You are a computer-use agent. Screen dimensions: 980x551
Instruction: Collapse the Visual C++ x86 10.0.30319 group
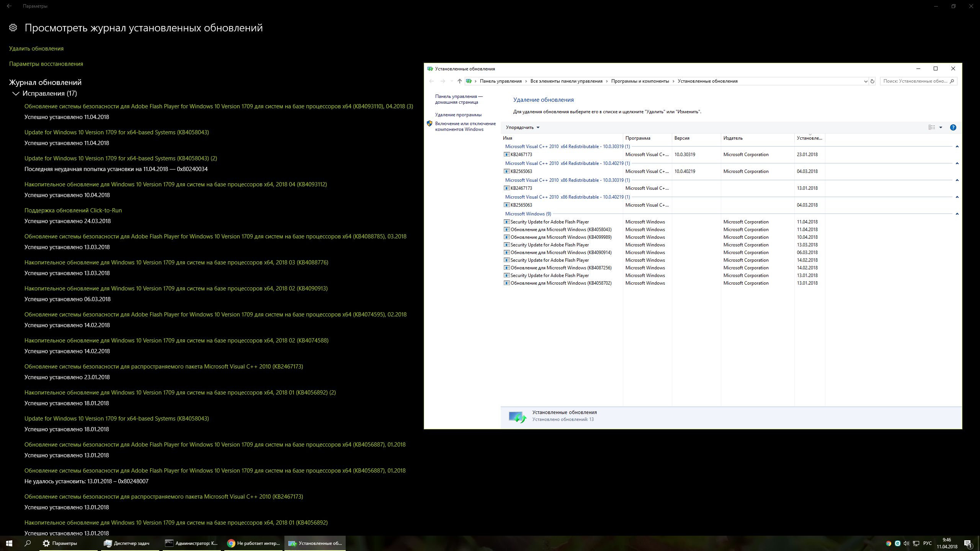point(957,180)
